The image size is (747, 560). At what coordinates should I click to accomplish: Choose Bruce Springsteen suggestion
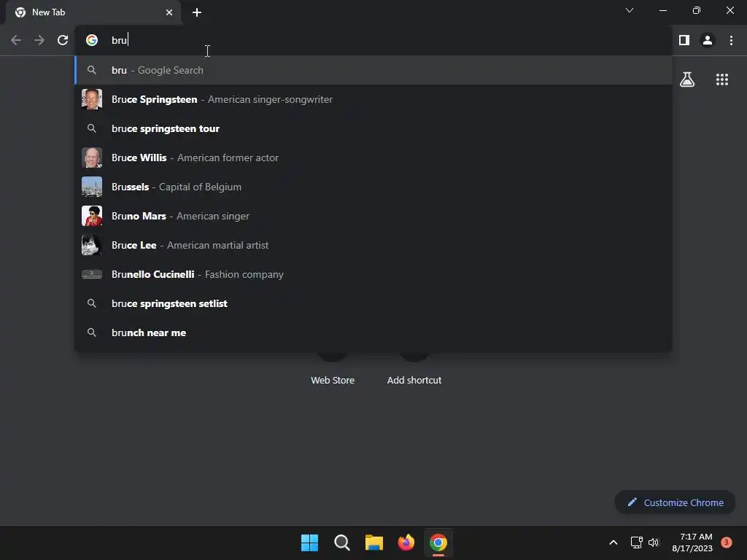click(x=373, y=99)
